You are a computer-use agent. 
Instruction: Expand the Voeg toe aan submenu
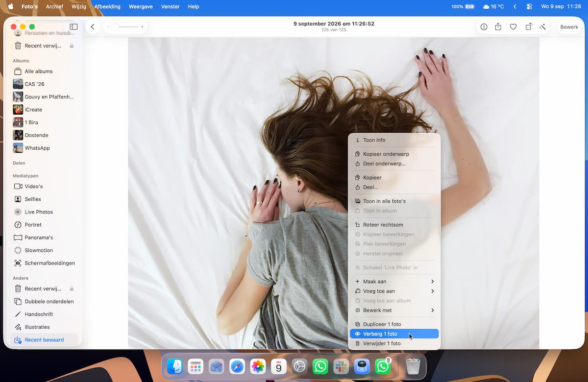[394, 291]
